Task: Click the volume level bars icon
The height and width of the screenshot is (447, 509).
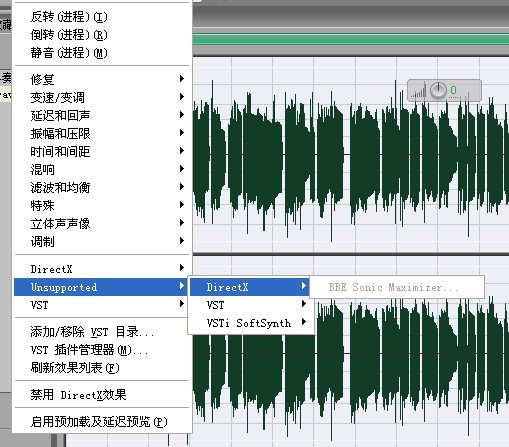Action: coord(419,91)
